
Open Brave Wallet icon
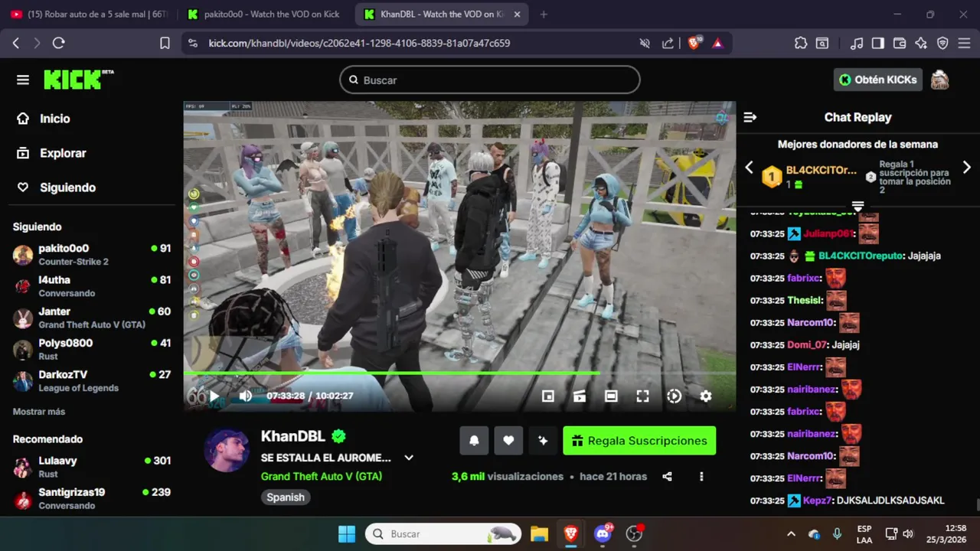pos(900,44)
